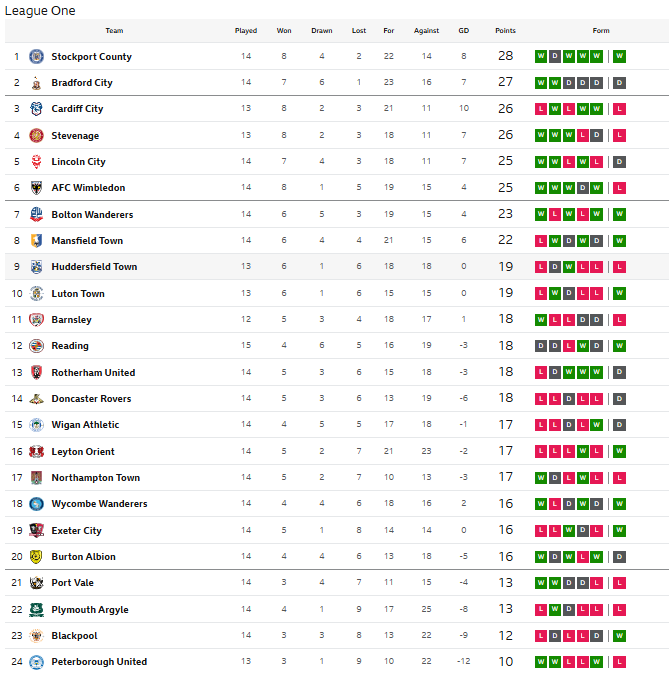This screenshot has height=674, width=669.
Task: Open the Wycombe Wanderers team page
Action: coord(99,504)
